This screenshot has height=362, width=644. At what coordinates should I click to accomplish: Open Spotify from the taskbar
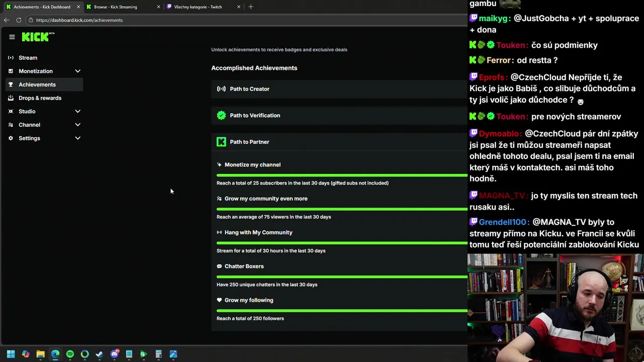click(70, 354)
